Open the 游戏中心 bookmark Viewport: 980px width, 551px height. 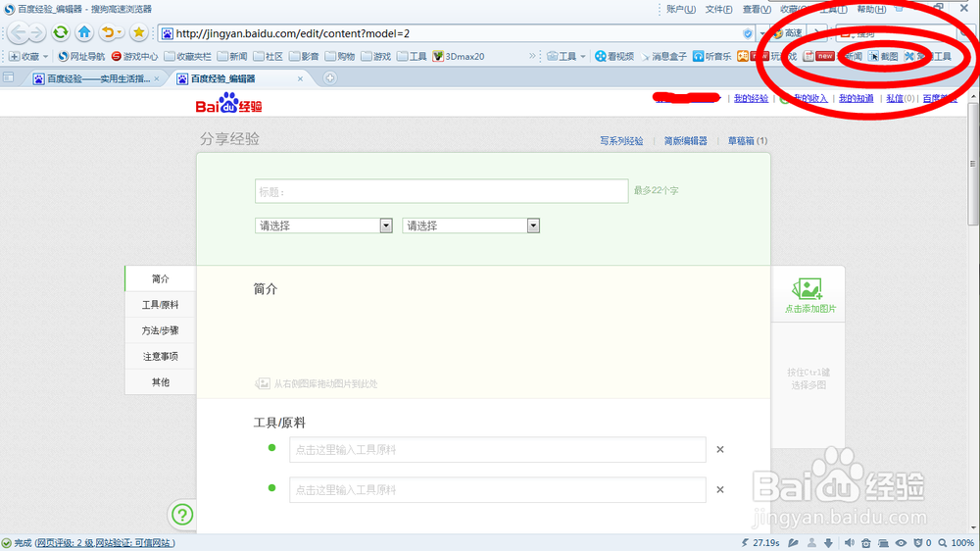tap(134, 56)
